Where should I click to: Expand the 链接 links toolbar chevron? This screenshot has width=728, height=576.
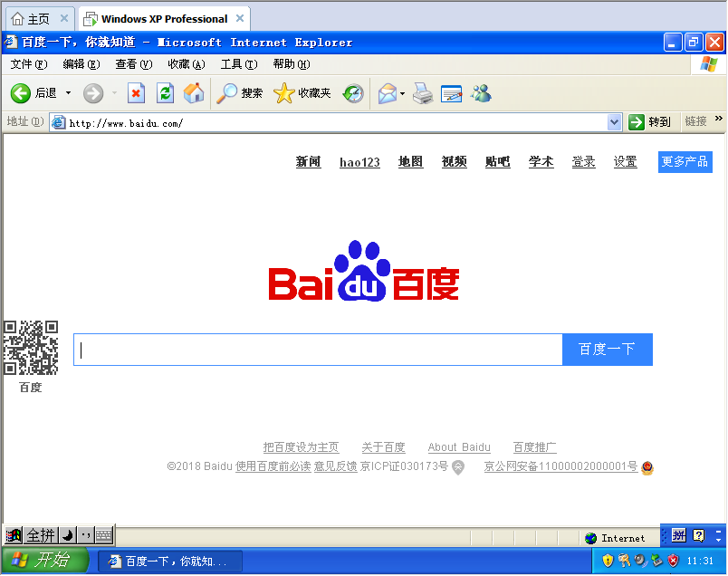719,119
